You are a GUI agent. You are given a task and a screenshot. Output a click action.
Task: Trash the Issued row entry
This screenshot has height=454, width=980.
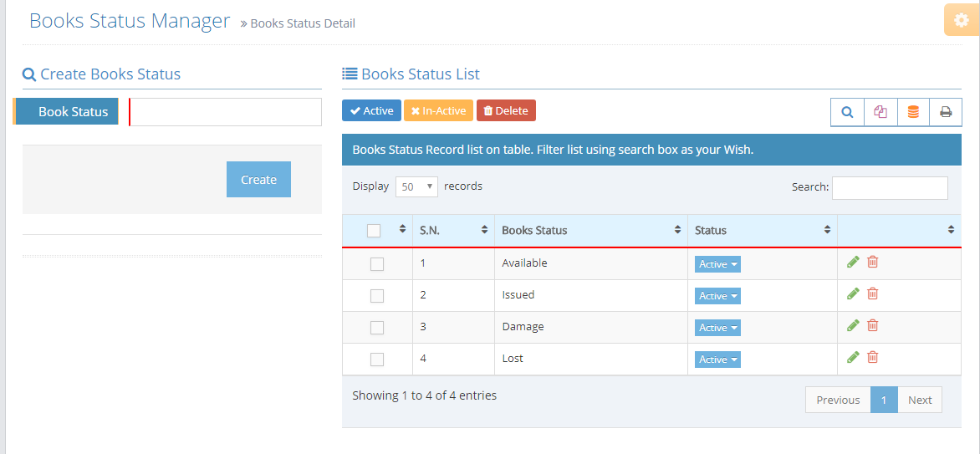click(x=873, y=293)
